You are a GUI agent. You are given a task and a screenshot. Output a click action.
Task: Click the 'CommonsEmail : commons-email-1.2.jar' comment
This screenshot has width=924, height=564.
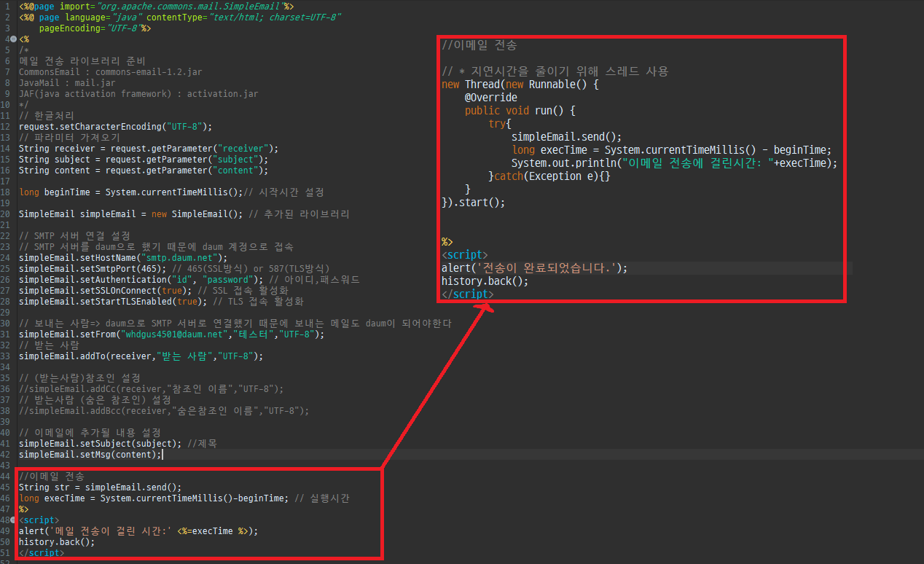pos(110,72)
